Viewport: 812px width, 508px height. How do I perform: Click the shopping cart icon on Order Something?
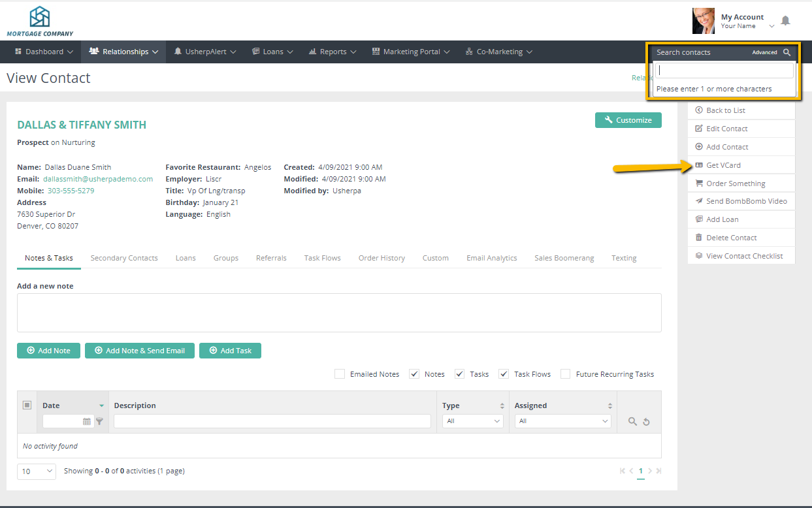[700, 183]
